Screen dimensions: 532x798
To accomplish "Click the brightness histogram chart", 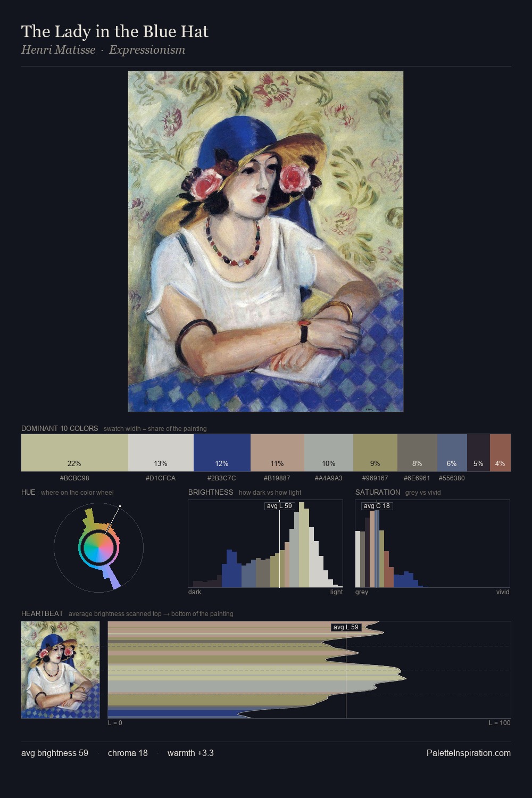I will click(x=265, y=544).
